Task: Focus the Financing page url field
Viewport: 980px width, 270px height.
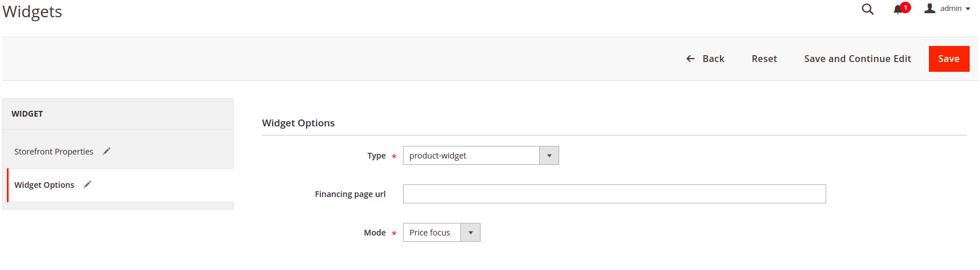Action: pos(614,194)
